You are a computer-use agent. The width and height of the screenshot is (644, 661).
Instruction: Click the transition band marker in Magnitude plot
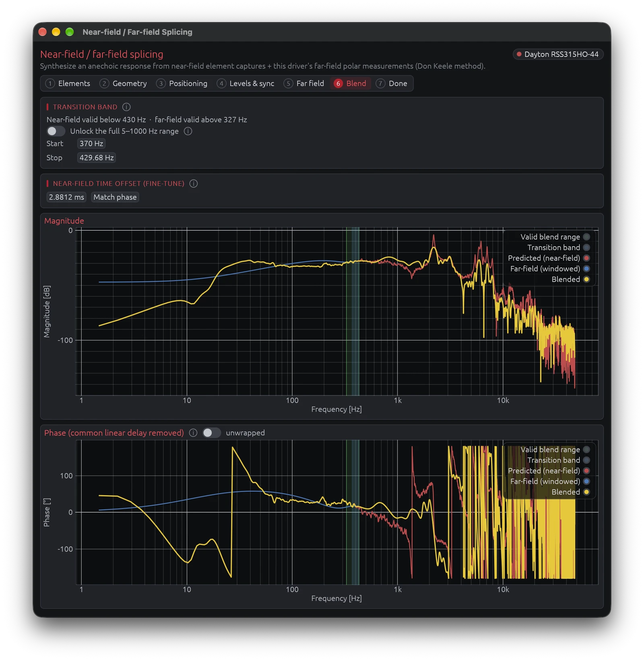click(x=355, y=312)
